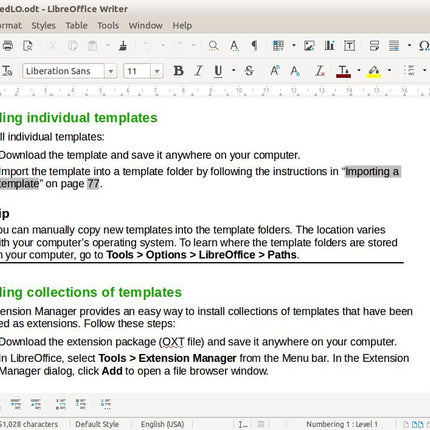The height and width of the screenshot is (430, 430).
Task: Click into the Liberation Sans font name field
Action: point(63,71)
